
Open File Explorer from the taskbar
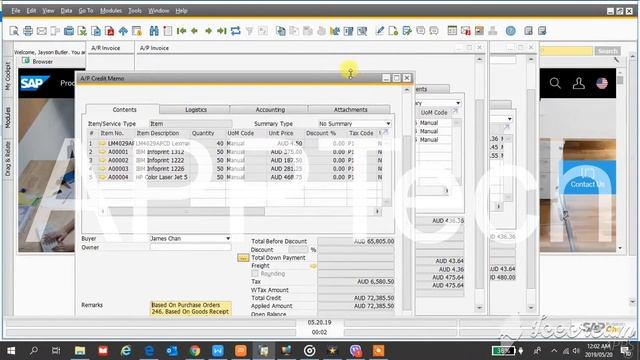80,351
